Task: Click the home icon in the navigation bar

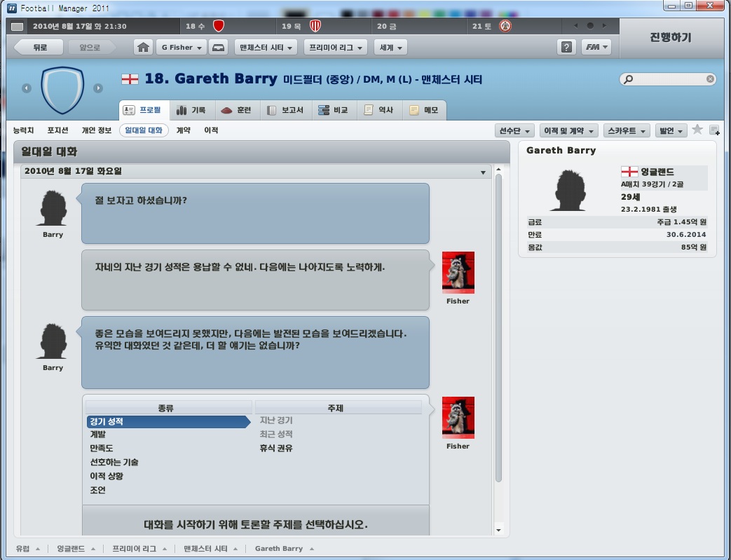Action: (x=143, y=48)
